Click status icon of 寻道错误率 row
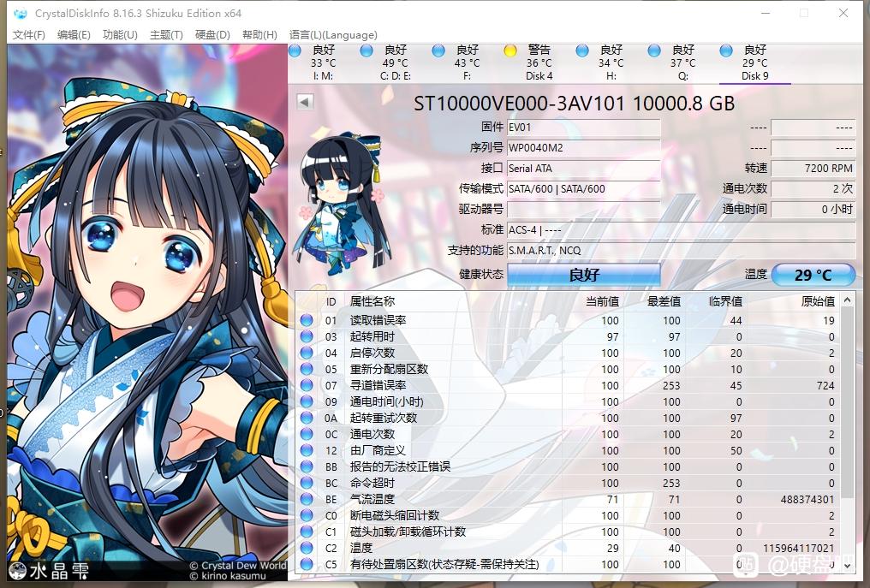 coord(307,385)
